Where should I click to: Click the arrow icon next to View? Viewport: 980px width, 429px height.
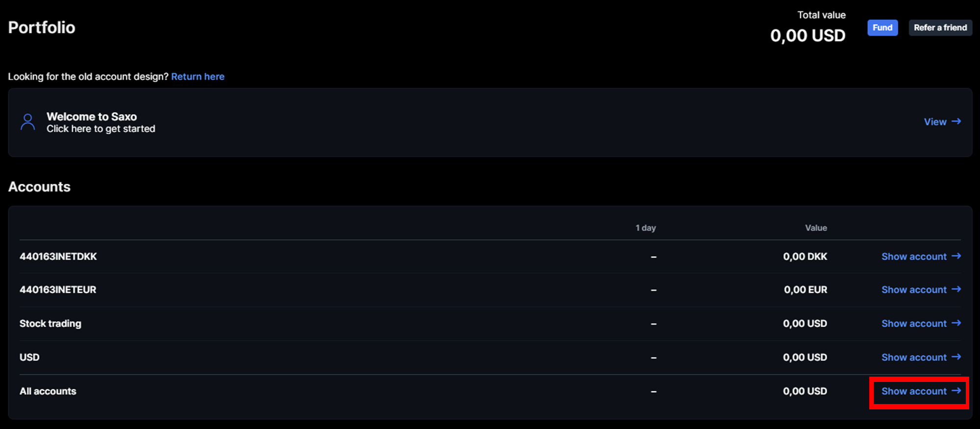click(x=956, y=121)
